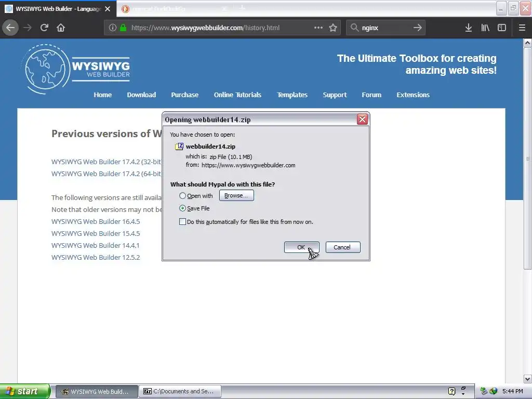Download WYSIWYG Web Builder 16.4.5
This screenshot has width=532, height=399.
[96, 221]
